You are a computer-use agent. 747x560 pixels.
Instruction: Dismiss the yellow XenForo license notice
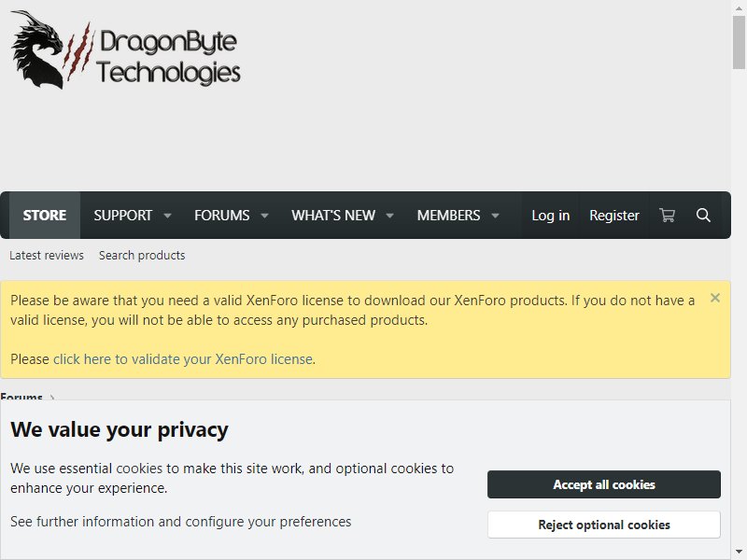pyautogui.click(x=714, y=298)
